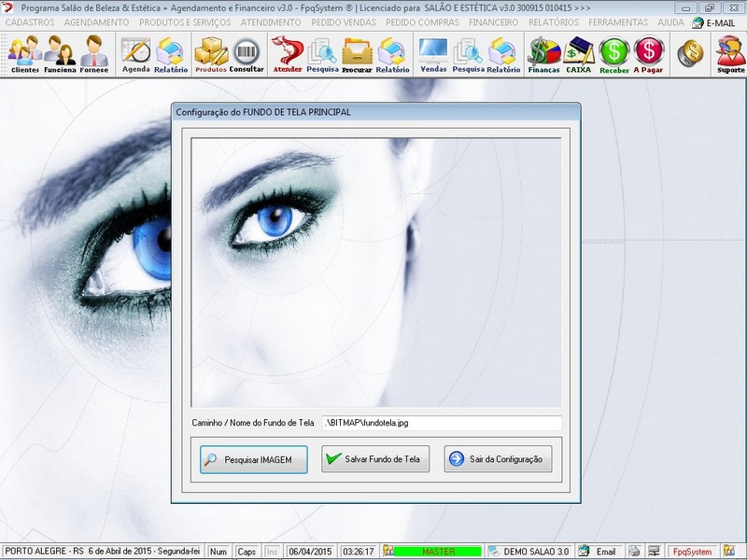Viewport: 747px width, 560px height.
Task: Open the CADASTROS menu
Action: 30,22
